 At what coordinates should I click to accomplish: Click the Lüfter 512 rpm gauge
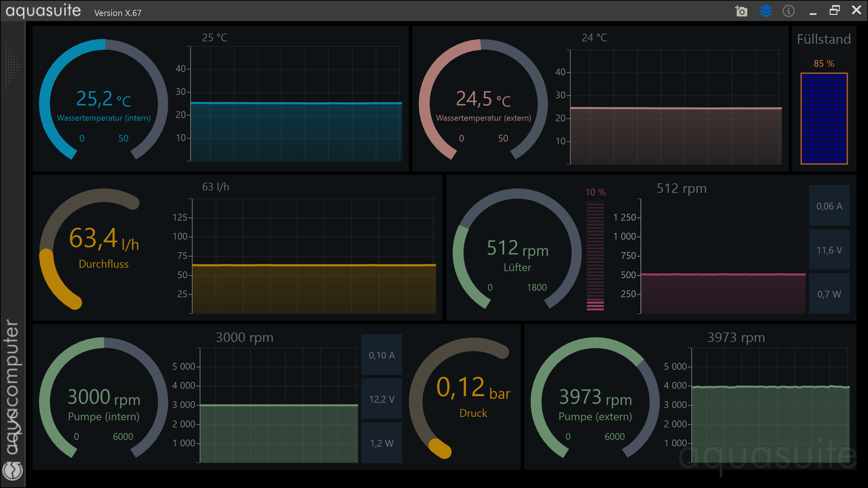[517, 252]
